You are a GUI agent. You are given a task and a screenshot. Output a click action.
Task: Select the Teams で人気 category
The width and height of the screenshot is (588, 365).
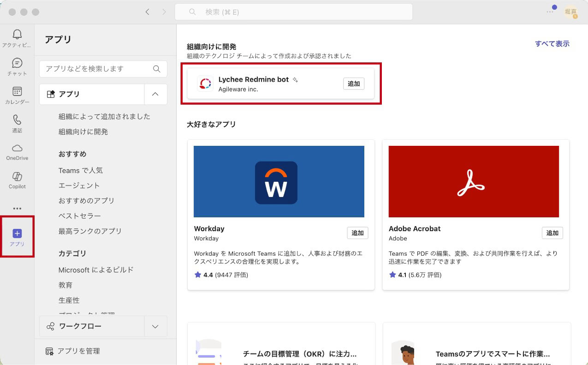click(80, 170)
